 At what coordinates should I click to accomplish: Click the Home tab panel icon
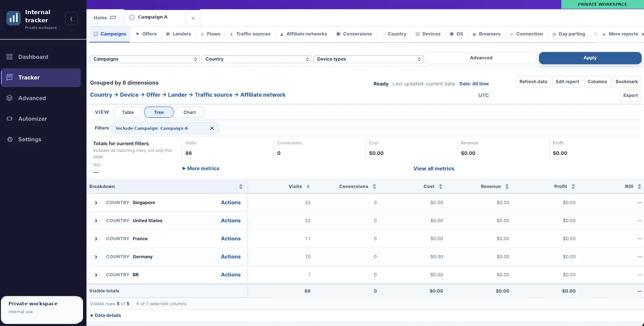coord(113,18)
